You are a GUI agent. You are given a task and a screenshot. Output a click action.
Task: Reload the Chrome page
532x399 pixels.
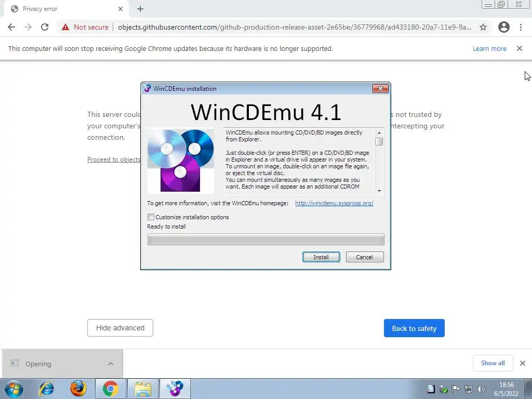coord(45,27)
